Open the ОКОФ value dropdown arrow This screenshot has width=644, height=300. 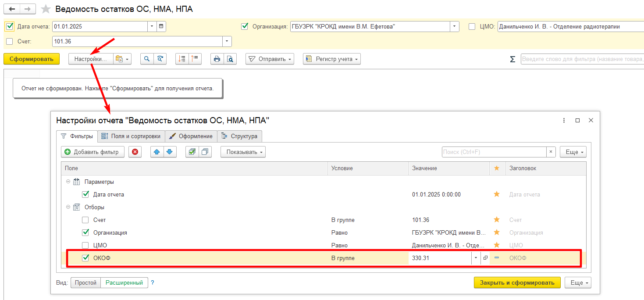[x=476, y=258]
